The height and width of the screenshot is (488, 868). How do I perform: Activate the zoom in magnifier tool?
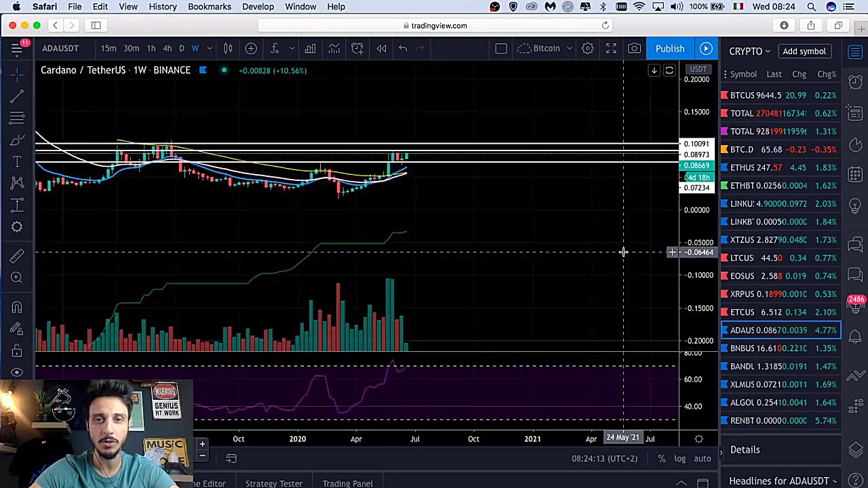[17, 277]
